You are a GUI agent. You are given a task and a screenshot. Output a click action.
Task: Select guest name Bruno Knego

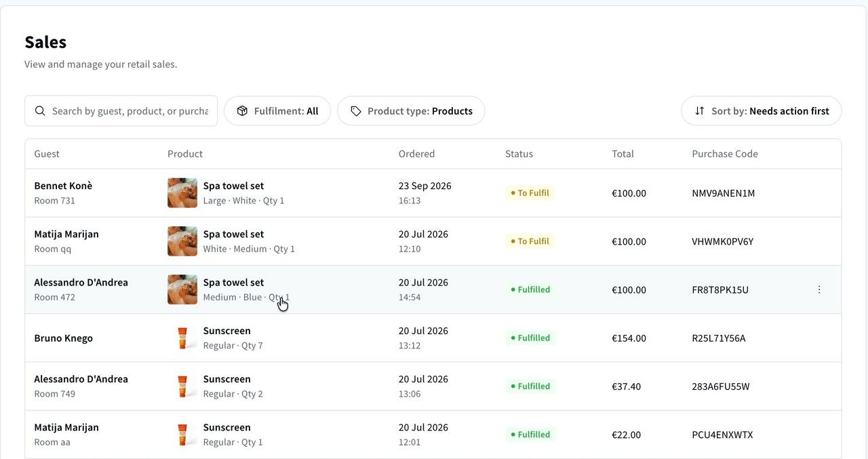coord(63,338)
